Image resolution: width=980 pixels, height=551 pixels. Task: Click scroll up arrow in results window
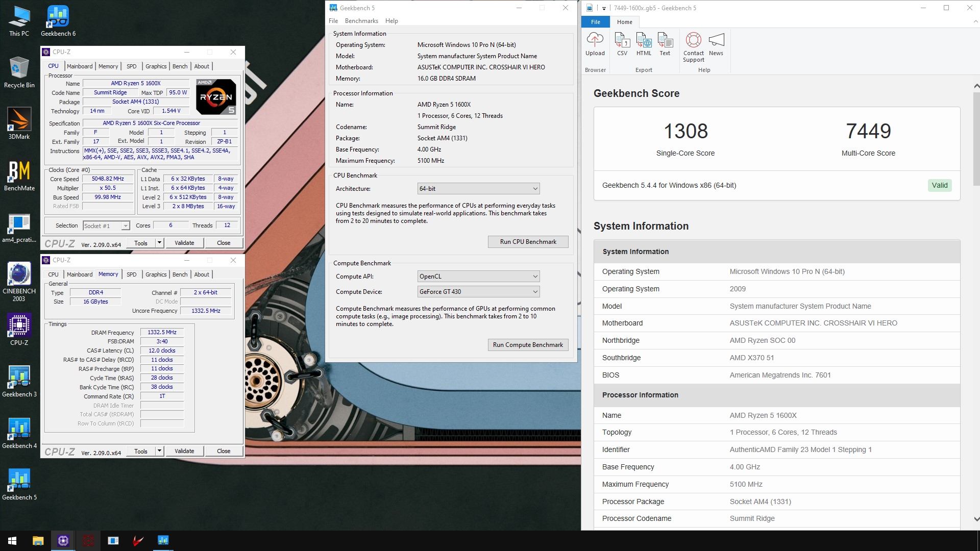point(976,86)
